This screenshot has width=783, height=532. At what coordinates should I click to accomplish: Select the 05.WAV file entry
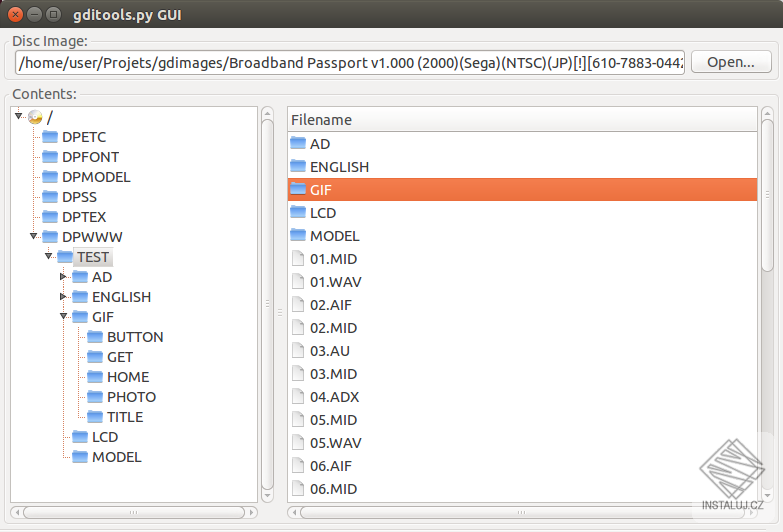point(522,443)
